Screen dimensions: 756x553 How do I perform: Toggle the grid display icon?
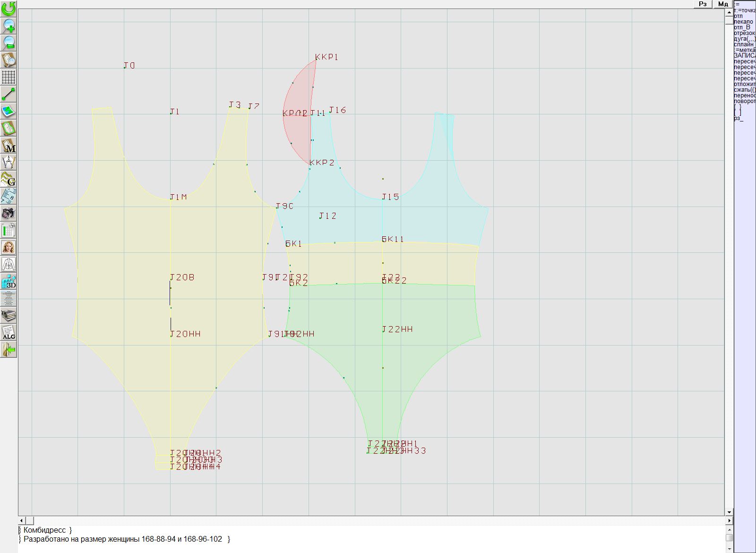click(9, 77)
